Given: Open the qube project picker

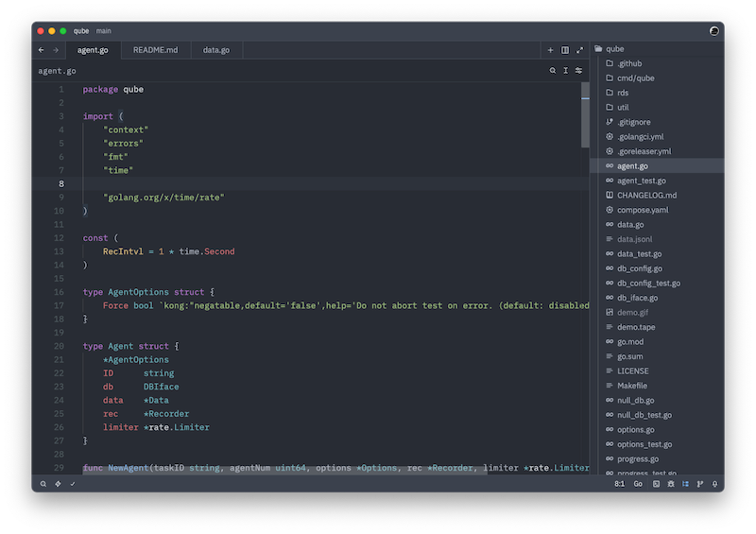Looking at the screenshot, I should (81, 31).
